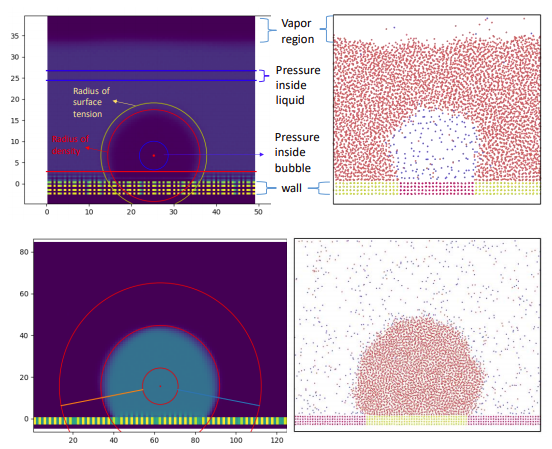Select the particle snapshot of the droplet on wall
The height and width of the screenshot is (449, 552).
pyautogui.click(x=417, y=335)
